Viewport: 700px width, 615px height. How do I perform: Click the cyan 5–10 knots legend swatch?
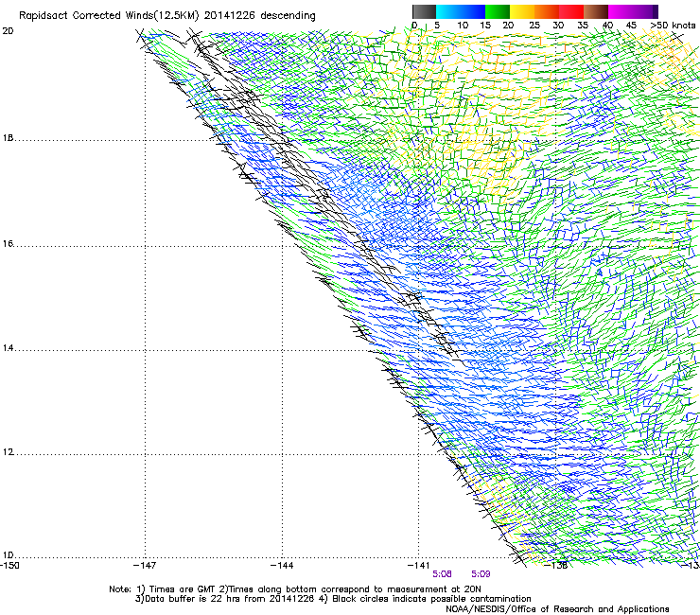448,11
